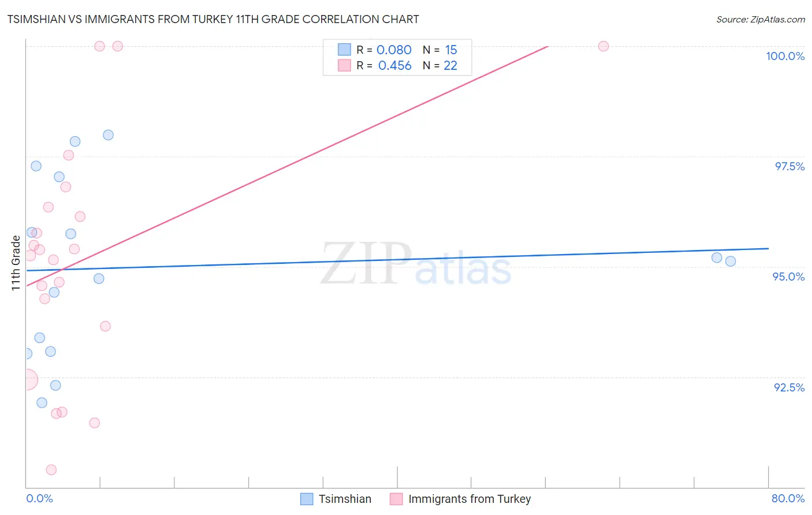Click the blue swatch beside R = 0.080

[344, 50]
